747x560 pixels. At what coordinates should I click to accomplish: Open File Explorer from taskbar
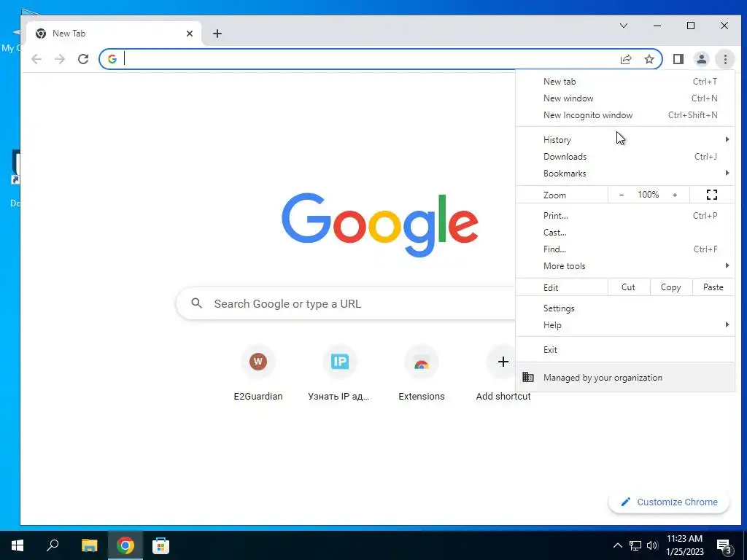tap(89, 545)
